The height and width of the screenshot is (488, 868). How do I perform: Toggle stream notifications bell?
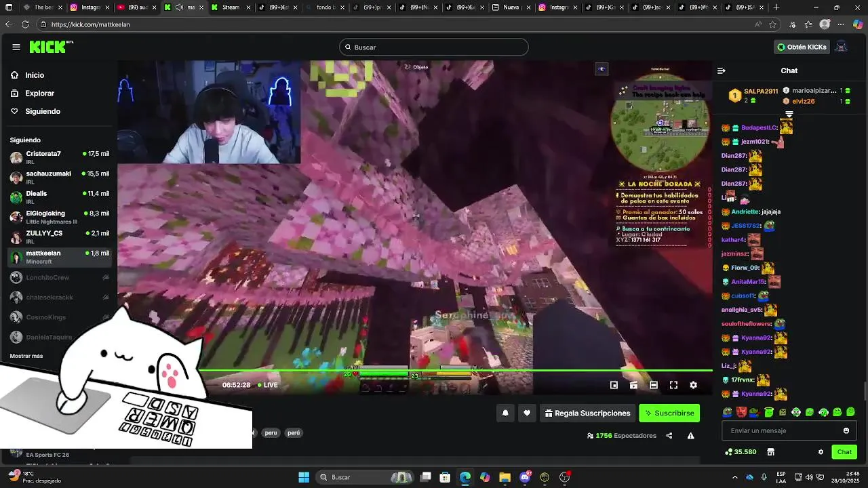tap(505, 413)
